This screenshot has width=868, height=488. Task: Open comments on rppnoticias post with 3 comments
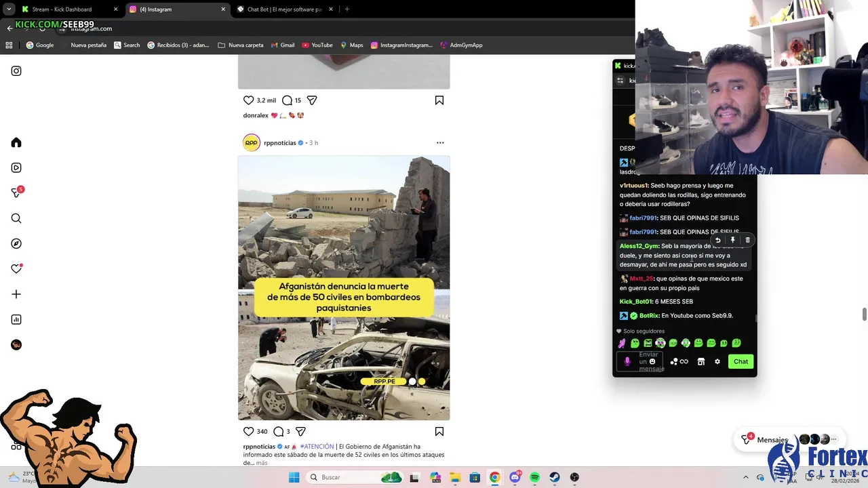click(x=278, y=432)
